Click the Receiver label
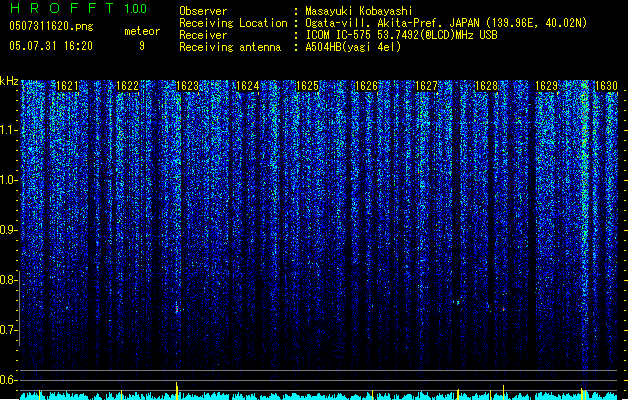629x400 pixels. [x=203, y=35]
